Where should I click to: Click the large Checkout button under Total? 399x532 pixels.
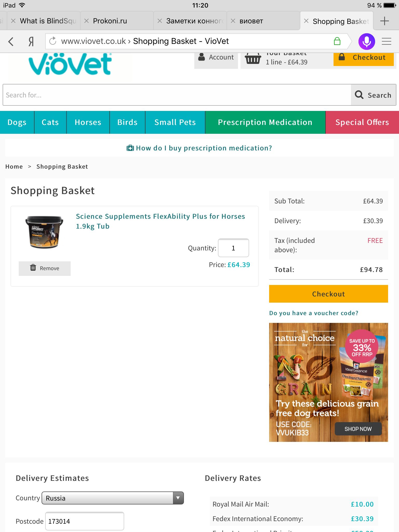328,294
